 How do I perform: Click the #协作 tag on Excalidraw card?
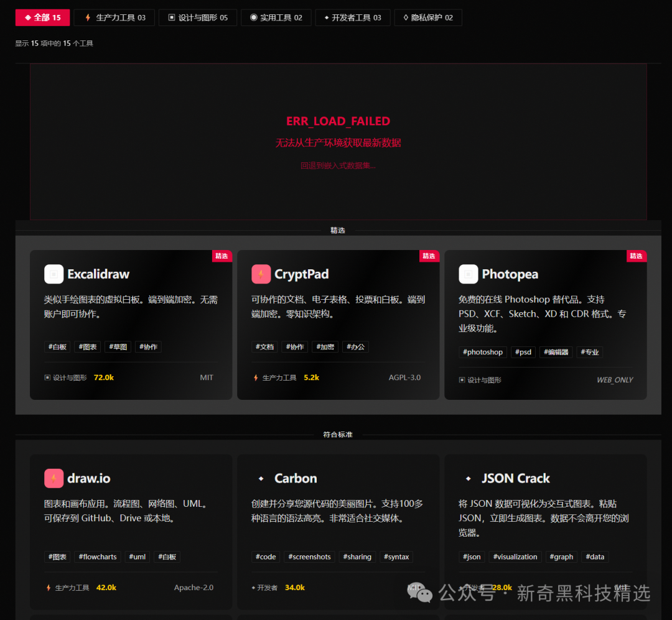tap(148, 346)
